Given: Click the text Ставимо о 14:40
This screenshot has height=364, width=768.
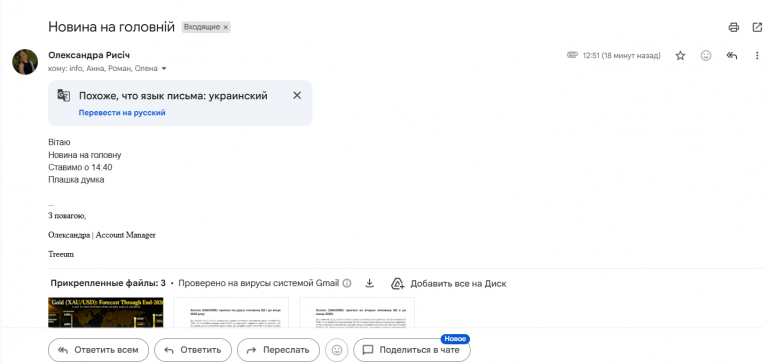Looking at the screenshot, I should click(x=80, y=168).
